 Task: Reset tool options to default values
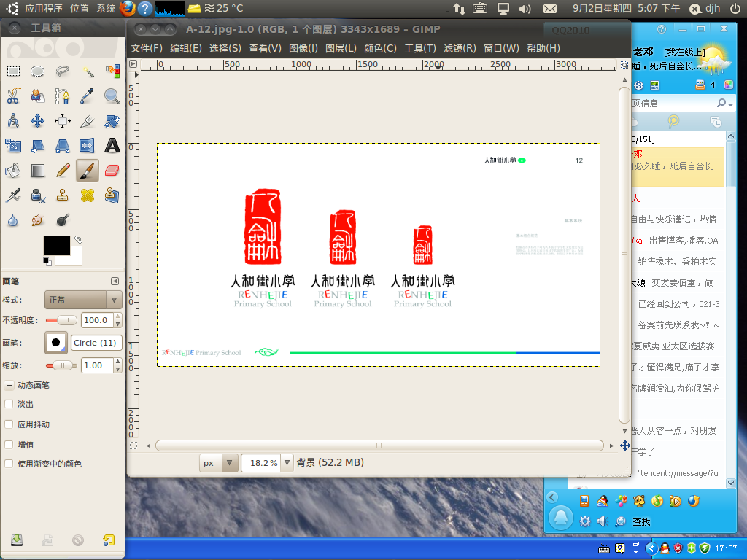tap(109, 540)
